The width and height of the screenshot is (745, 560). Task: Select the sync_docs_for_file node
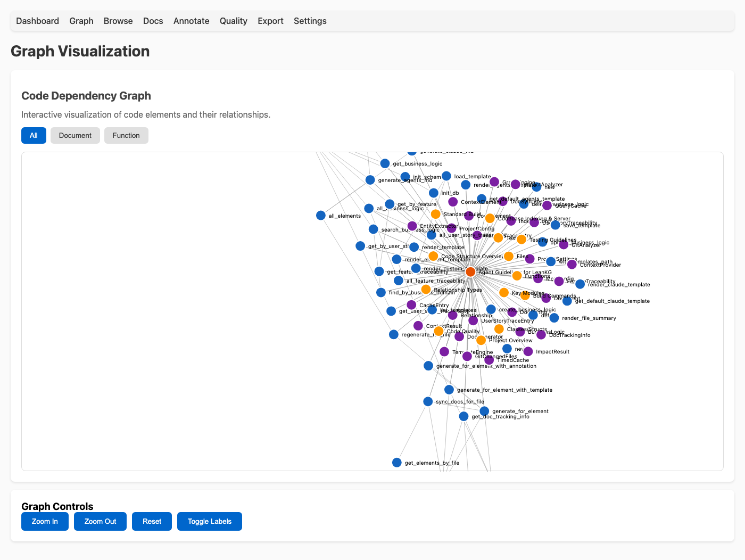pos(428,401)
